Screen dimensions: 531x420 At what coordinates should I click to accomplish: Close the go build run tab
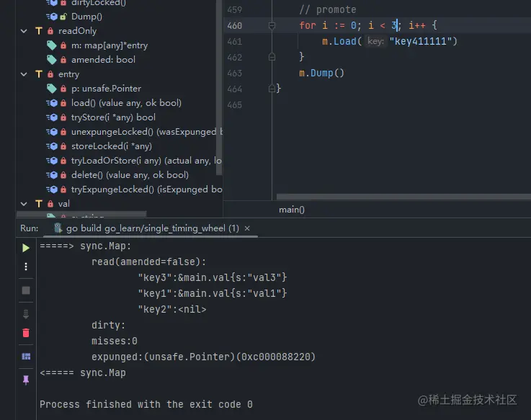[x=247, y=228]
